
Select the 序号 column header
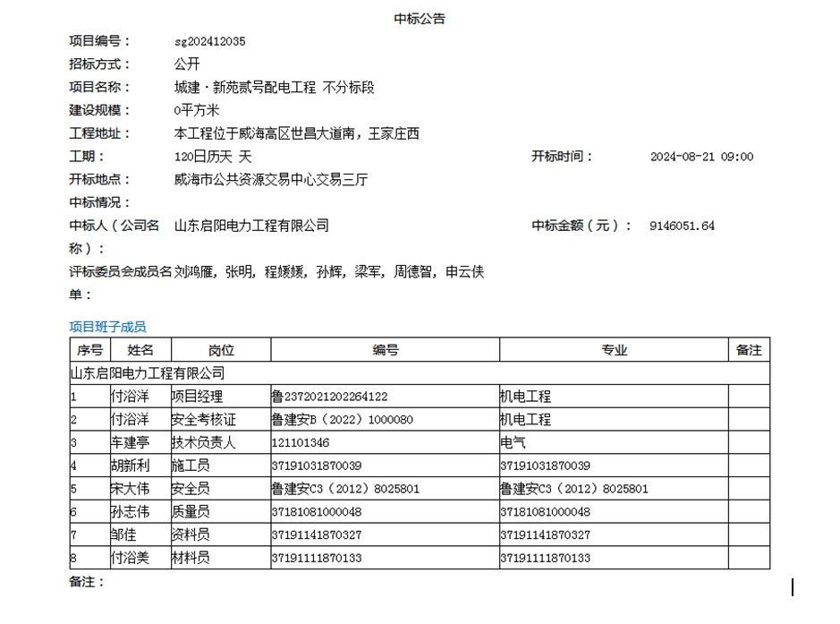click(89, 350)
